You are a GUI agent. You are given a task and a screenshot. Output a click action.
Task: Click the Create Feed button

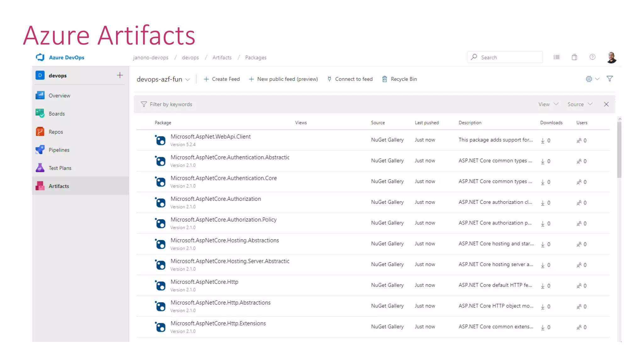click(x=222, y=79)
